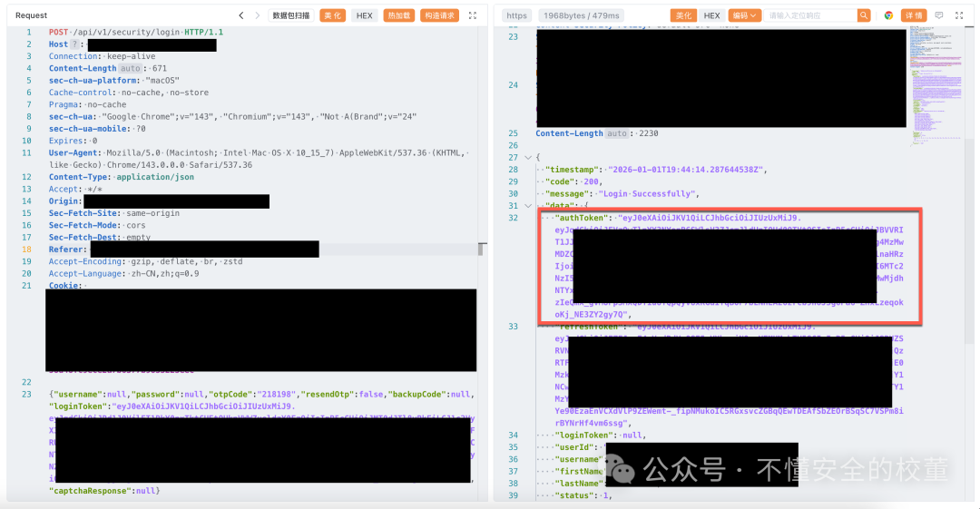Click the "timestamp" value in the response

685,170
